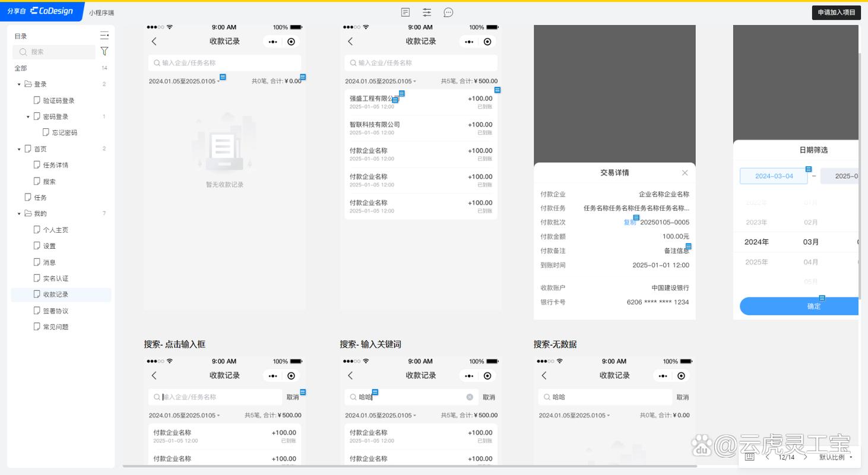Click 取消 in the 搜索-无数据 phone screen
Screen dimensions: 868x475
pos(683,397)
